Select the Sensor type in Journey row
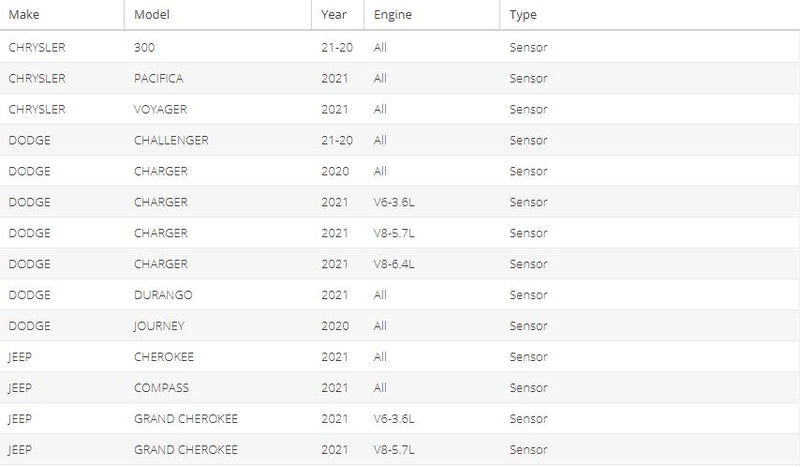Image resolution: width=800 pixels, height=467 pixels. [x=529, y=326]
